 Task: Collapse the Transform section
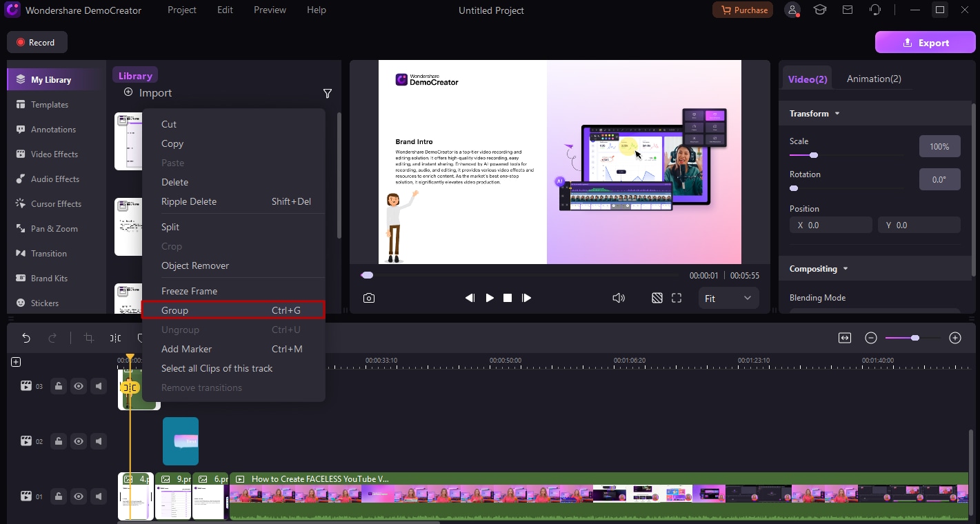[x=837, y=114]
